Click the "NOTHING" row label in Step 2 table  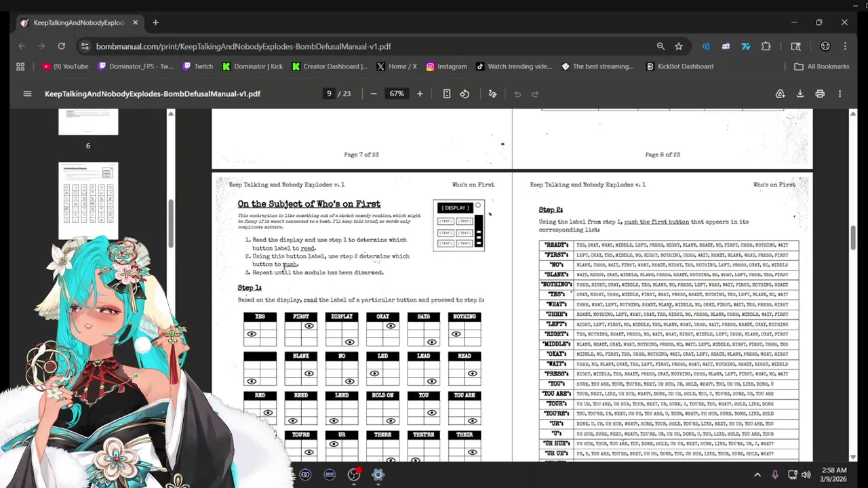556,285
